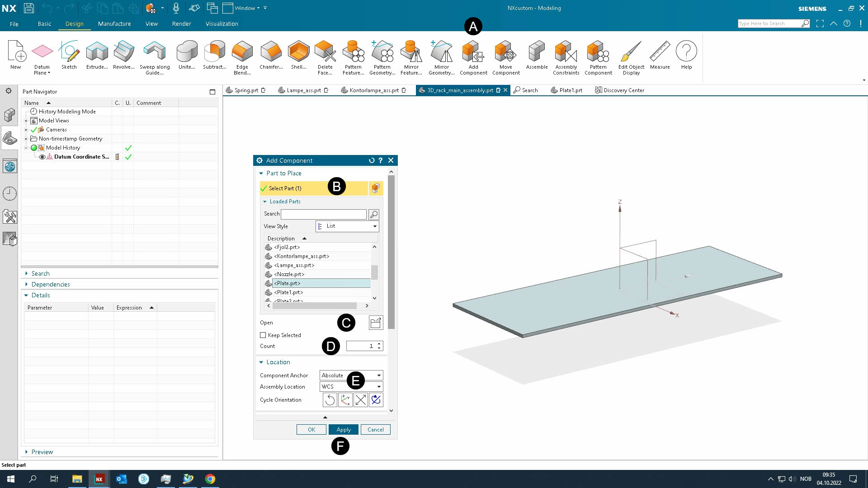Open the Measure tool
Image resolution: width=868 pixels, height=488 pixels.
tap(660, 54)
